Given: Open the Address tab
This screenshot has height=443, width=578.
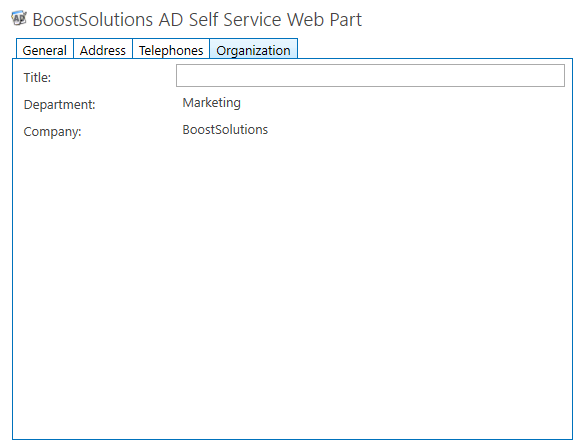Looking at the screenshot, I should pos(103,49).
